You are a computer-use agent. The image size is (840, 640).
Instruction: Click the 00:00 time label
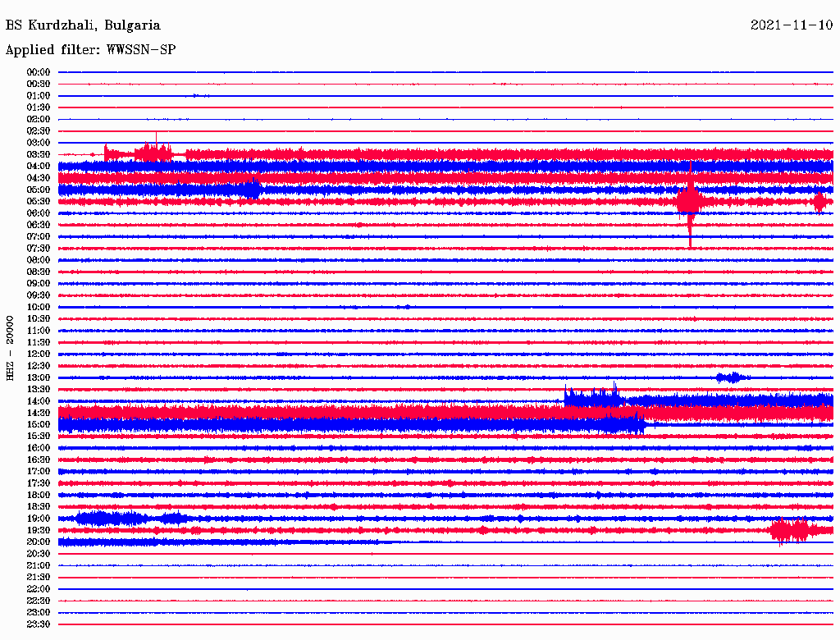point(39,72)
